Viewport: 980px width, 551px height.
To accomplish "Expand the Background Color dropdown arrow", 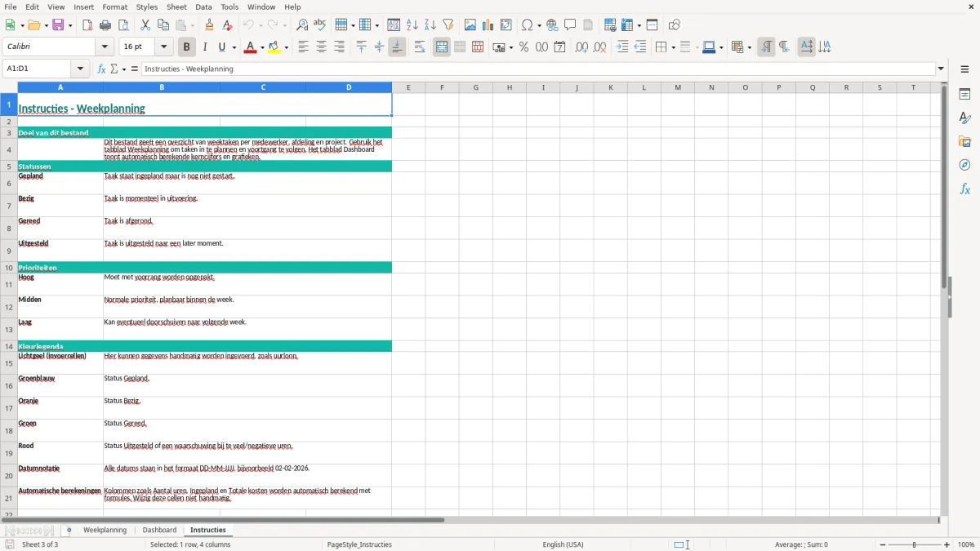I will (x=286, y=47).
